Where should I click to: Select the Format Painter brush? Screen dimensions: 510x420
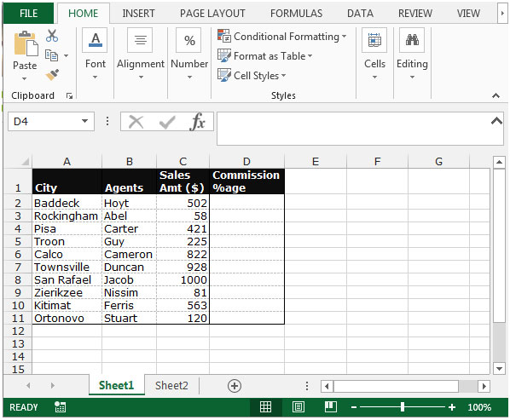pyautogui.click(x=52, y=75)
